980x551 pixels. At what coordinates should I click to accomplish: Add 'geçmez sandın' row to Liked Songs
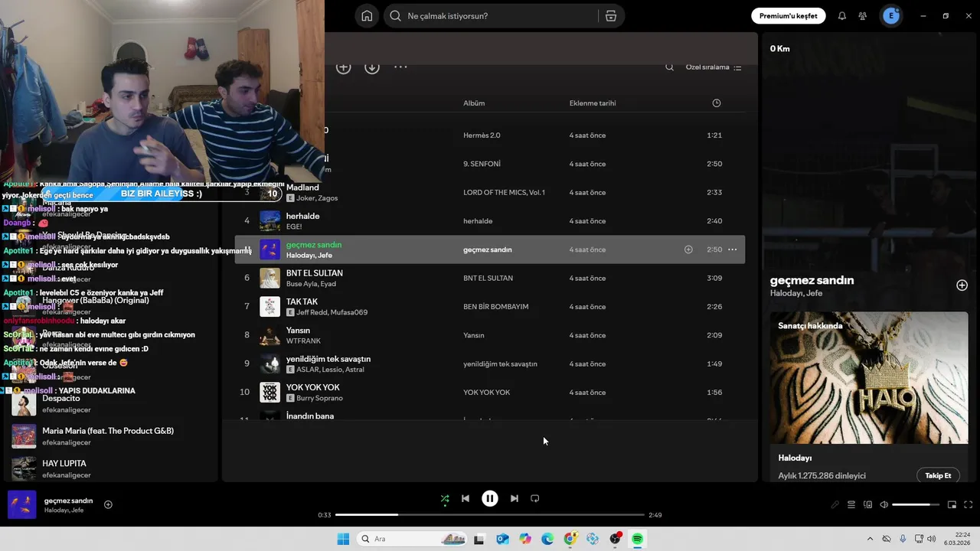point(688,249)
